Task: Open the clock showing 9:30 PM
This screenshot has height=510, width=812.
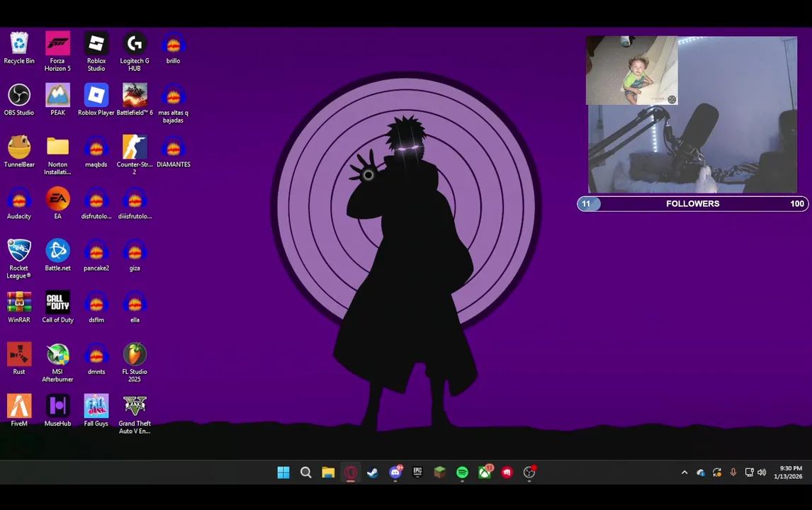Action: (788, 472)
